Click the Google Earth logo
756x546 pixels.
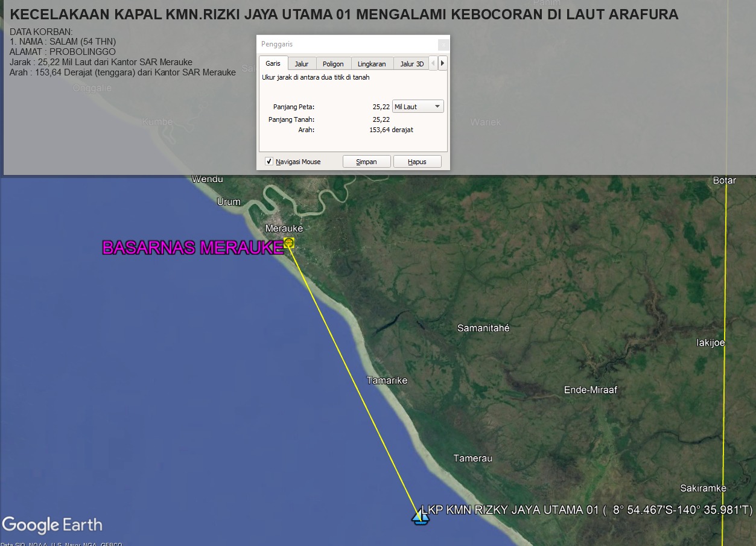coord(52,525)
